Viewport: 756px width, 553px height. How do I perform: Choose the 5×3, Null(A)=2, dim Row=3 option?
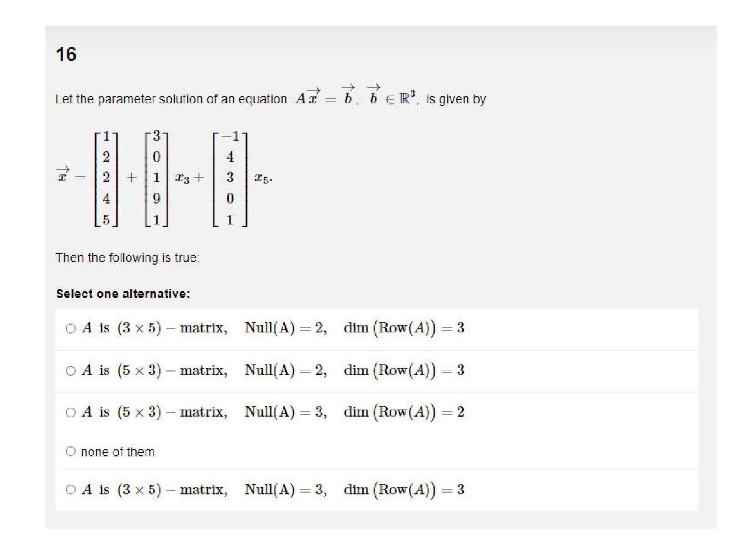[x=70, y=371]
